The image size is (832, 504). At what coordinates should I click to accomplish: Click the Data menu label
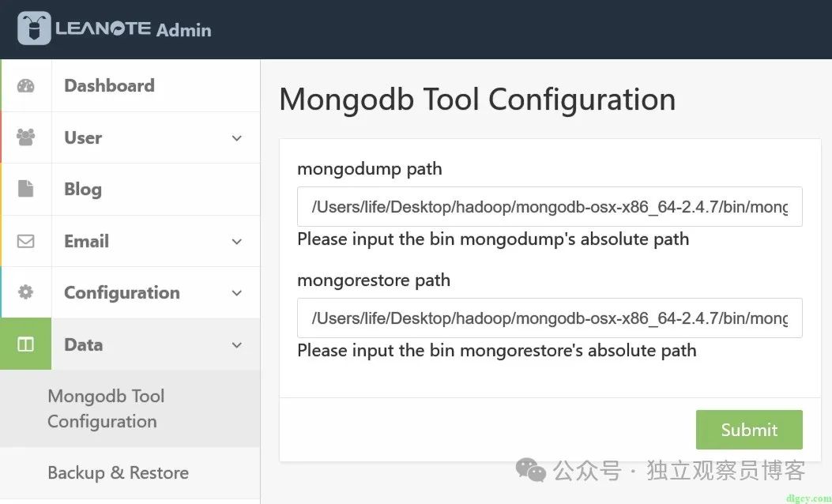click(83, 345)
